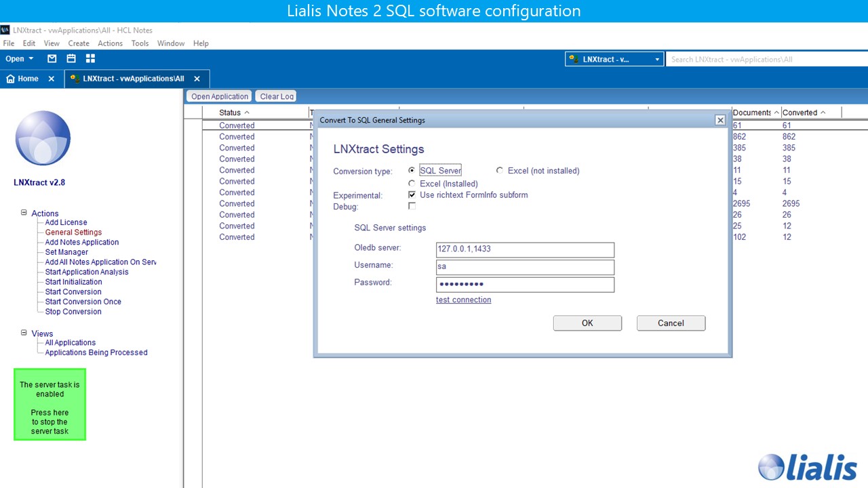868x488 pixels.
Task: Open the Actions menu in menu bar
Action: point(110,43)
